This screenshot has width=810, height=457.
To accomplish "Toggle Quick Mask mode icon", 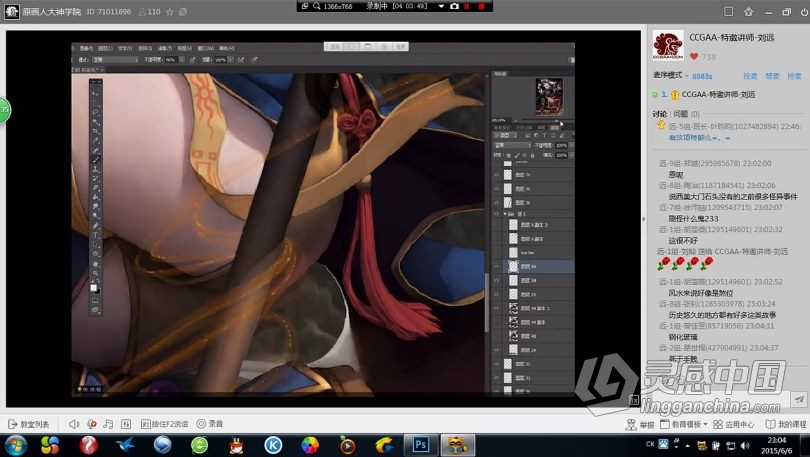I will coord(95,299).
